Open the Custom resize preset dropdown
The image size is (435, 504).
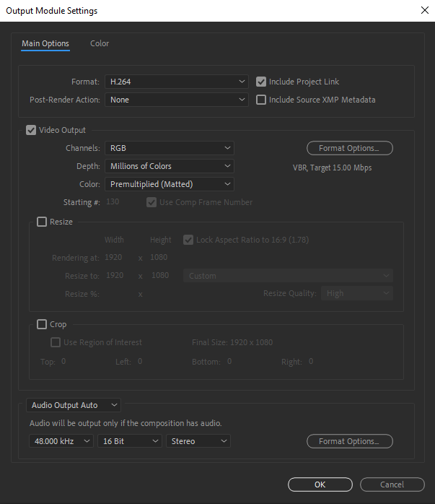coord(288,276)
